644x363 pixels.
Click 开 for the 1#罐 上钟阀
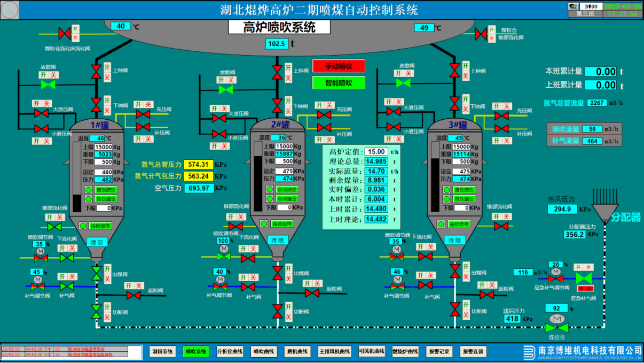[107, 66]
